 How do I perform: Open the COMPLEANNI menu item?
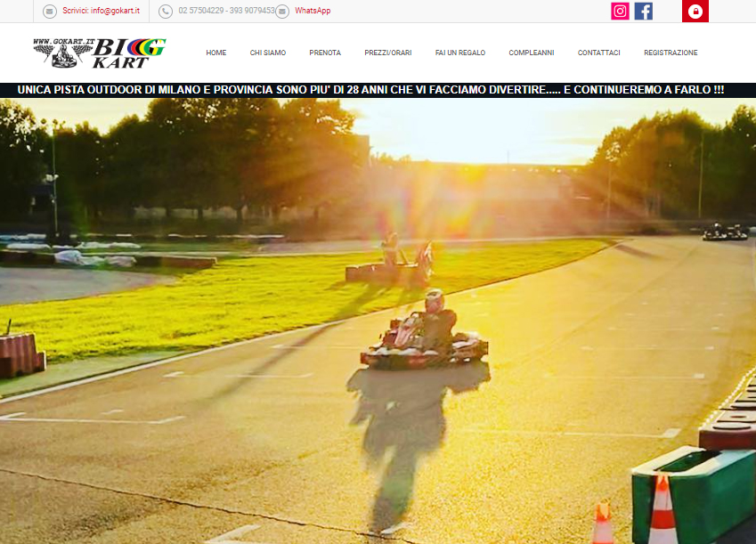[x=532, y=53]
